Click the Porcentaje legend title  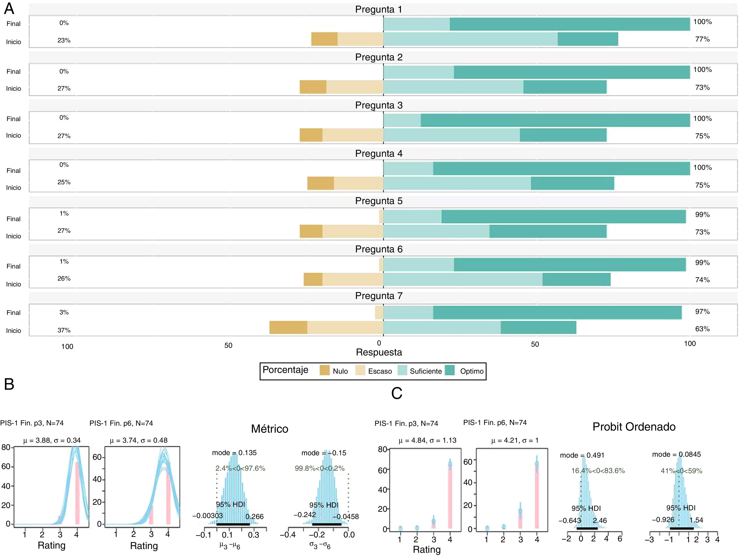(x=285, y=370)
